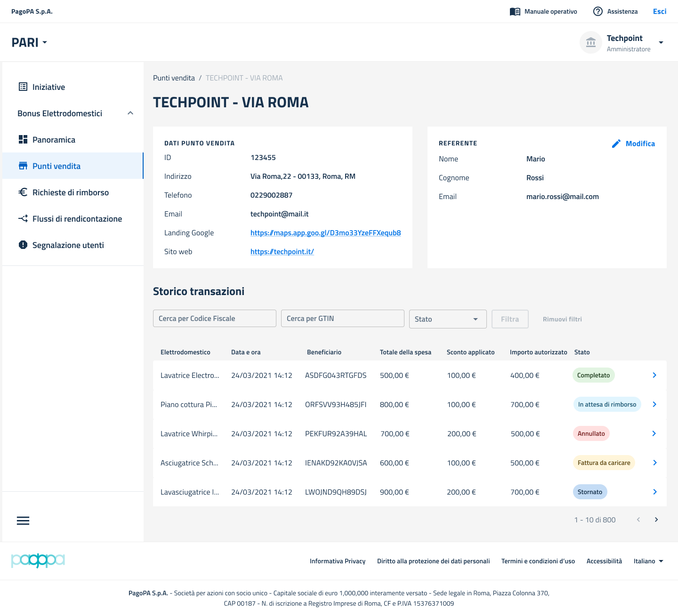Open details arrow for Annullato transaction
This screenshot has width=678, height=616.
pos(654,433)
